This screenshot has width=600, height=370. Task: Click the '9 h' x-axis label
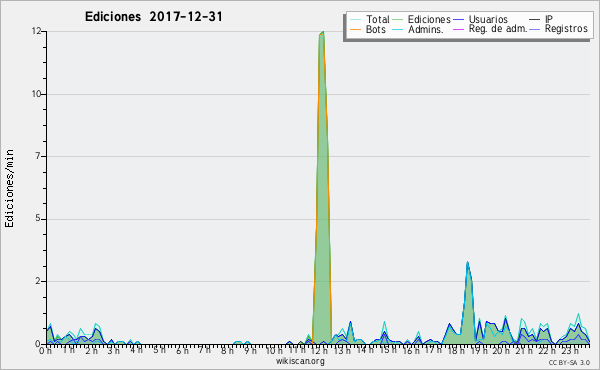click(x=250, y=350)
